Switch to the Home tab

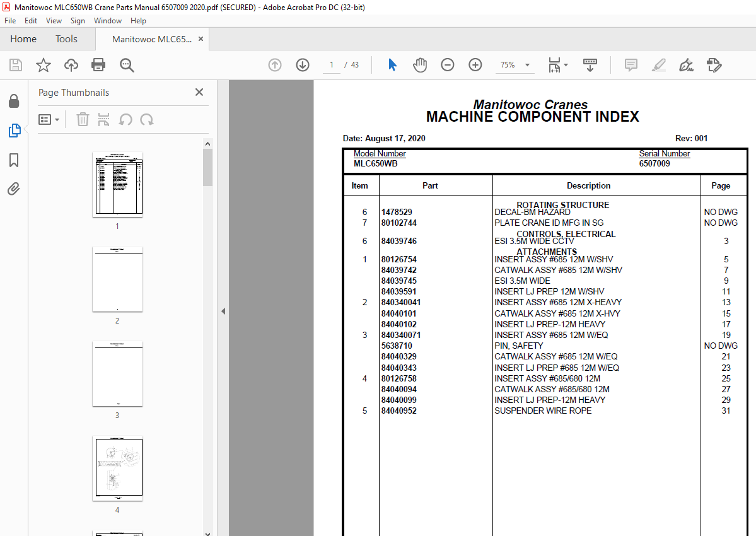point(23,39)
